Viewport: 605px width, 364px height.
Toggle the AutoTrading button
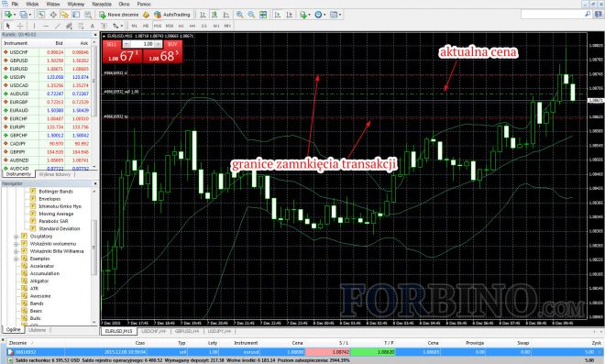pos(171,15)
